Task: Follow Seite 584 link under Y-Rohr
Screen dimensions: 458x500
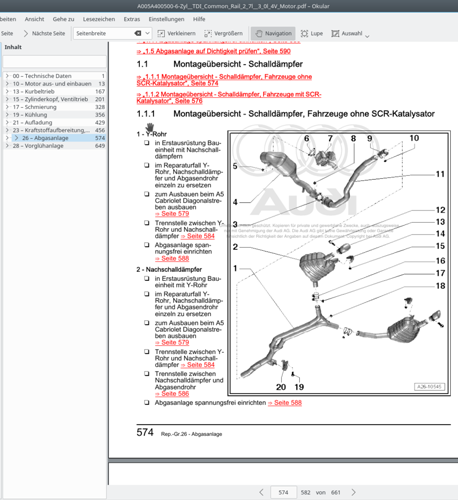Action: [x=198, y=236]
